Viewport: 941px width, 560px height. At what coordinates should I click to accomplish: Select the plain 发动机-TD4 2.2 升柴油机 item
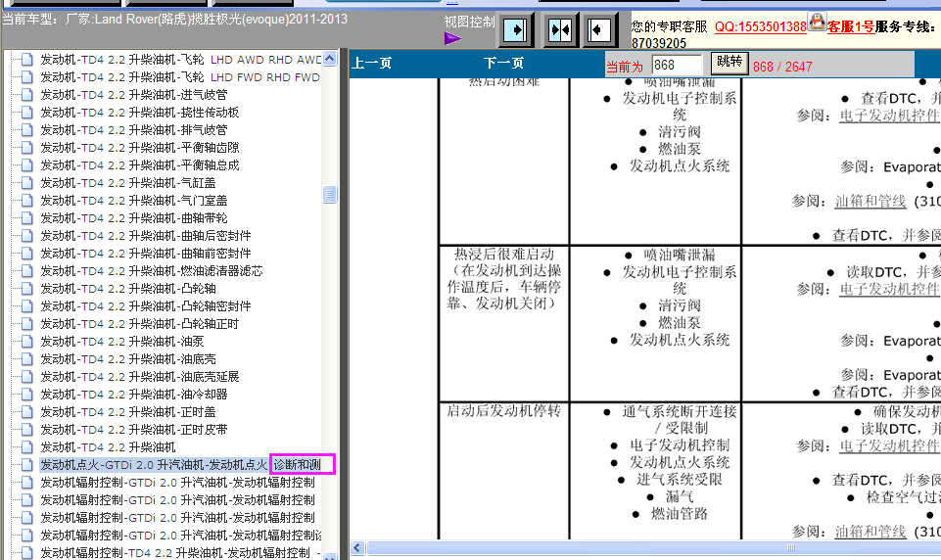click(x=108, y=447)
